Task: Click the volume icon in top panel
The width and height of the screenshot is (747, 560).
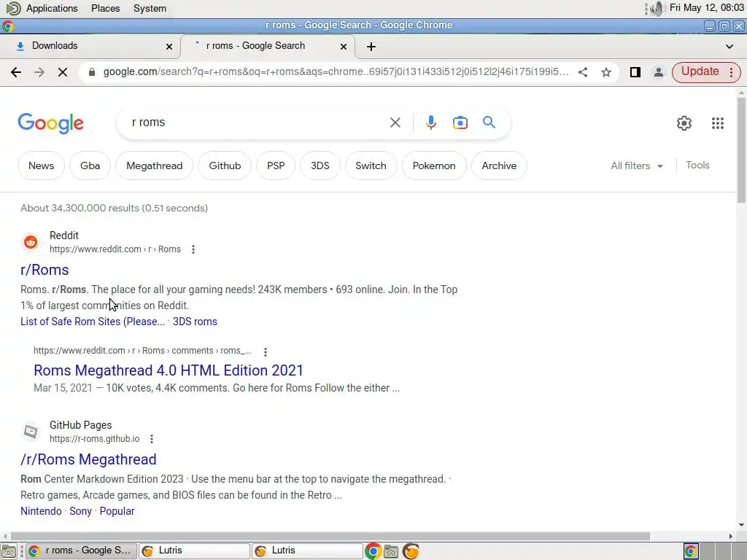Action: pos(657,8)
